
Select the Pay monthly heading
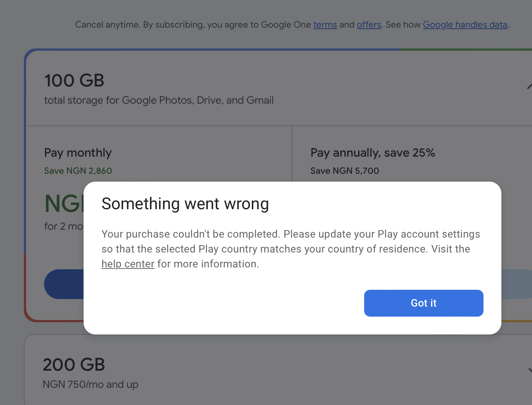click(78, 153)
